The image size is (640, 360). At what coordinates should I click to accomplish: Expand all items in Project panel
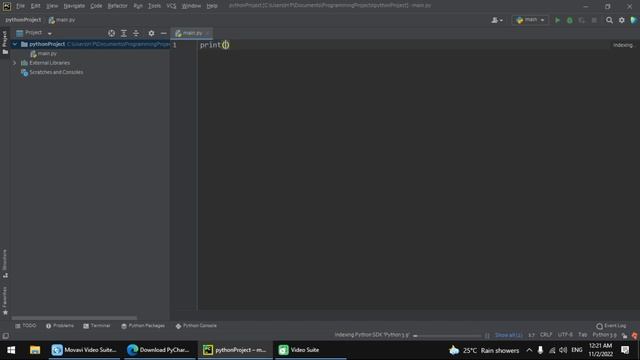point(124,33)
